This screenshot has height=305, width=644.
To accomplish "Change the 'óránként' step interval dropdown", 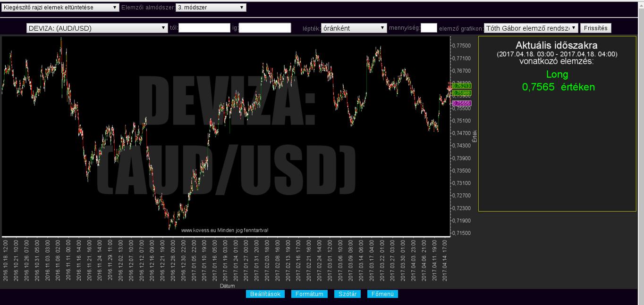I will tap(354, 28).
